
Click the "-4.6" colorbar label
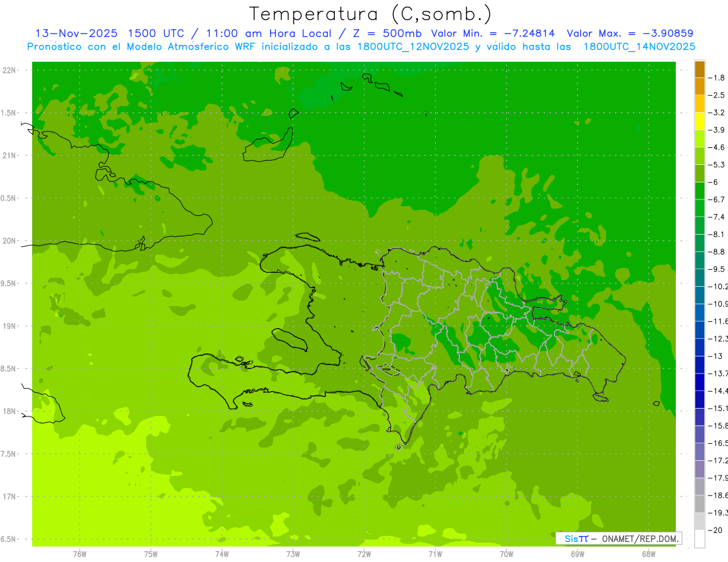(x=716, y=147)
